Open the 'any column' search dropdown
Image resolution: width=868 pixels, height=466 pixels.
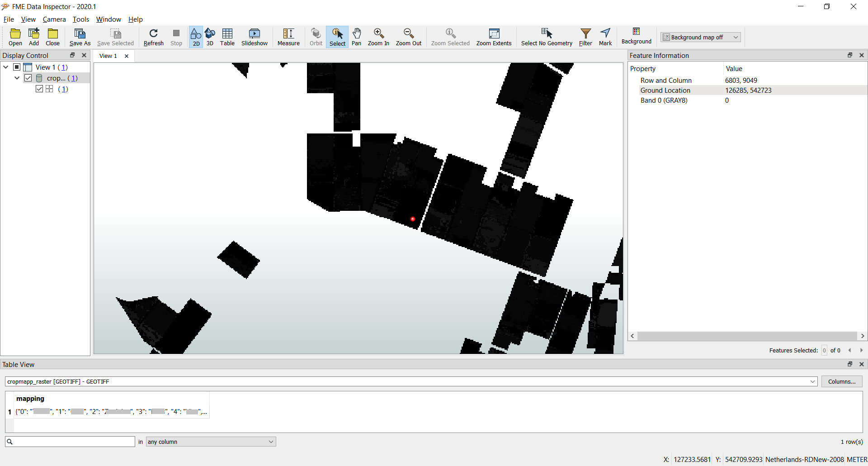coord(211,442)
